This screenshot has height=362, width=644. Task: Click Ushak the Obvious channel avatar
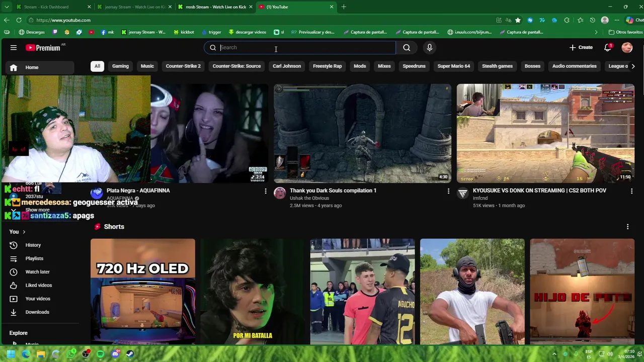click(280, 193)
